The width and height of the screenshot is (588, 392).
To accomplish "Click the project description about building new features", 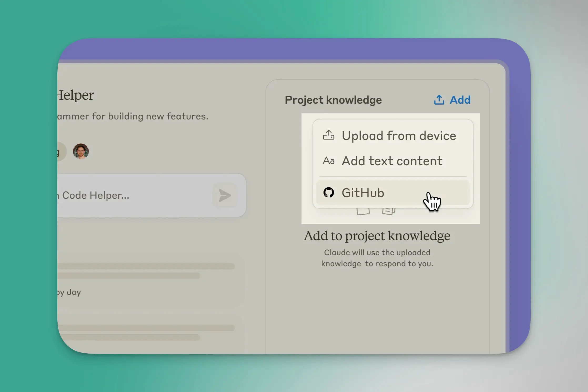I will [133, 116].
